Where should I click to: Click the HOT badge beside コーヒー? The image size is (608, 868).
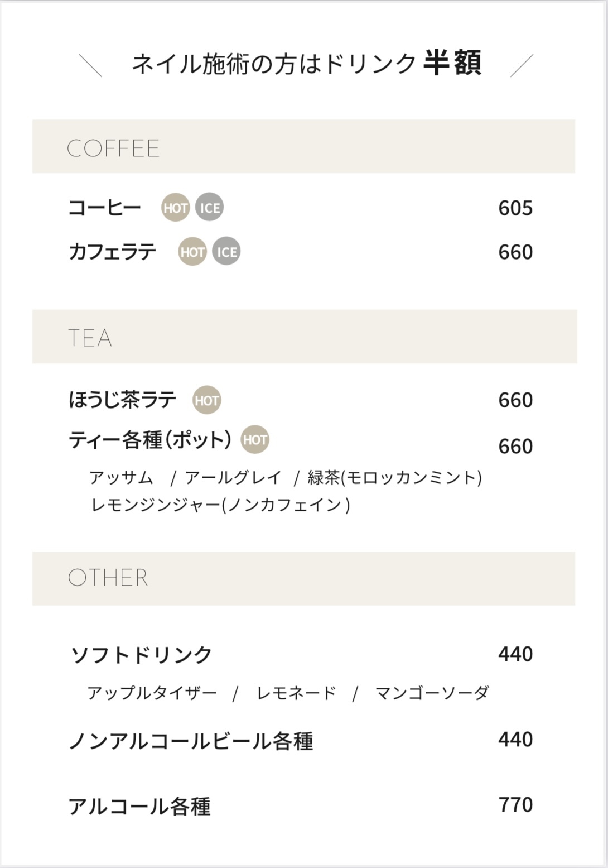pos(175,208)
